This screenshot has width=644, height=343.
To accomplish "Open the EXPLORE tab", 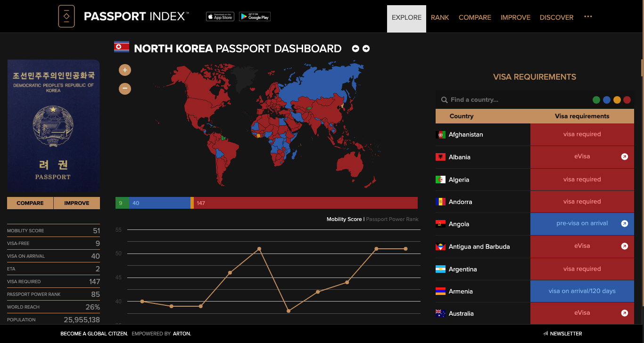I will click(x=406, y=18).
